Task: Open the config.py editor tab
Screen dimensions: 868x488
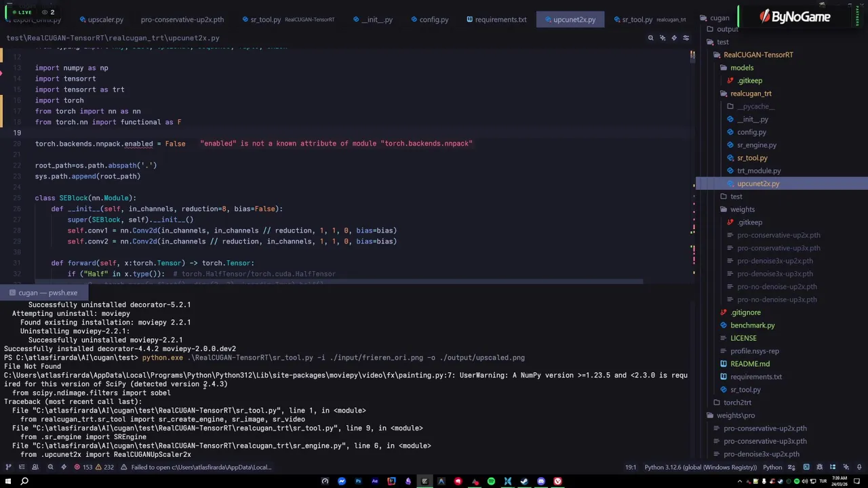Action: (x=429, y=20)
